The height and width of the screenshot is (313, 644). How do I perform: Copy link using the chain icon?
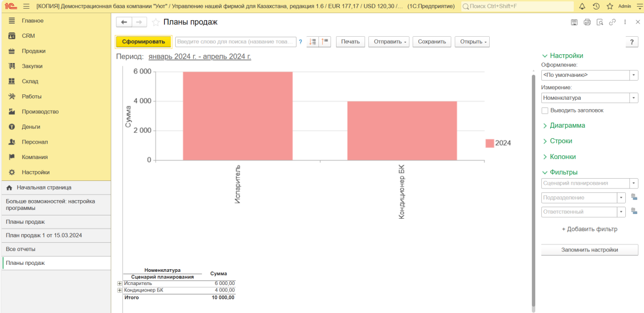pos(612,22)
